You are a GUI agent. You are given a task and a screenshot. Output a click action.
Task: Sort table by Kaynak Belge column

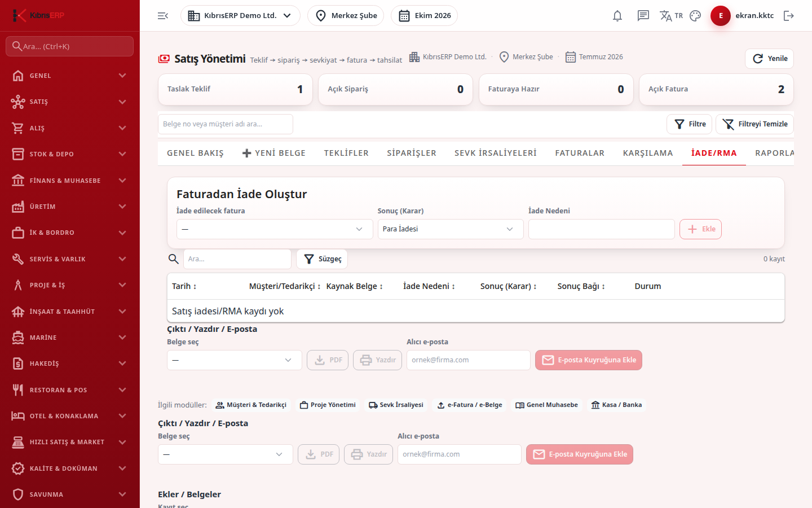pos(355,286)
